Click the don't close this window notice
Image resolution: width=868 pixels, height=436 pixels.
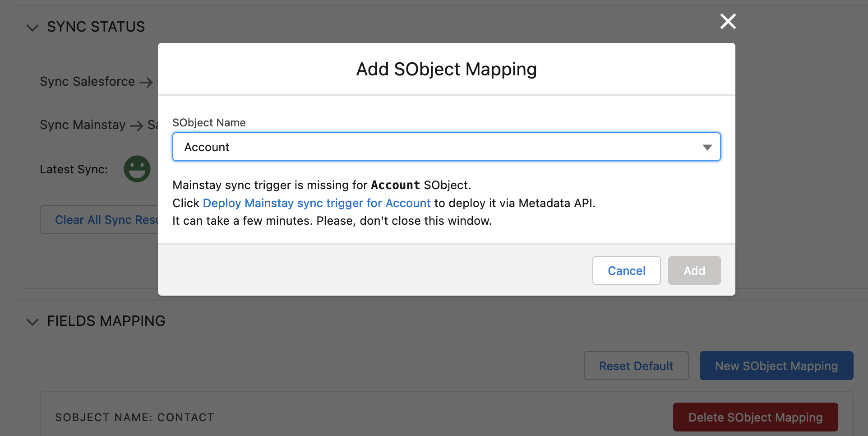tap(332, 221)
